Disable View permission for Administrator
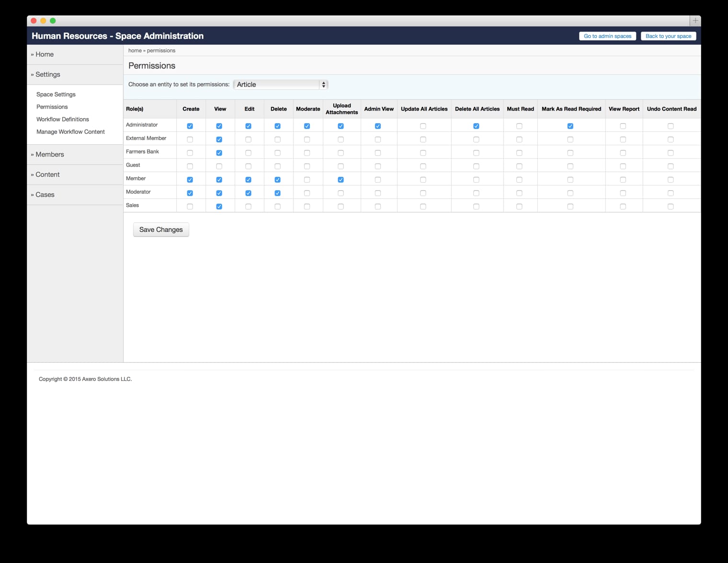The image size is (728, 563). click(x=219, y=126)
